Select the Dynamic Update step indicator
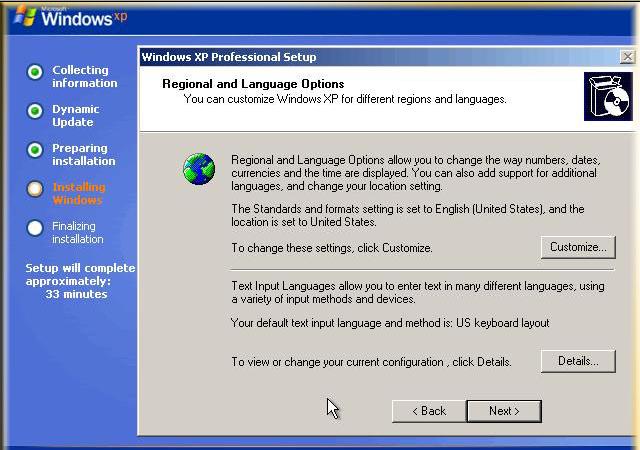Screen dimensions: 640x450 click(x=35, y=111)
